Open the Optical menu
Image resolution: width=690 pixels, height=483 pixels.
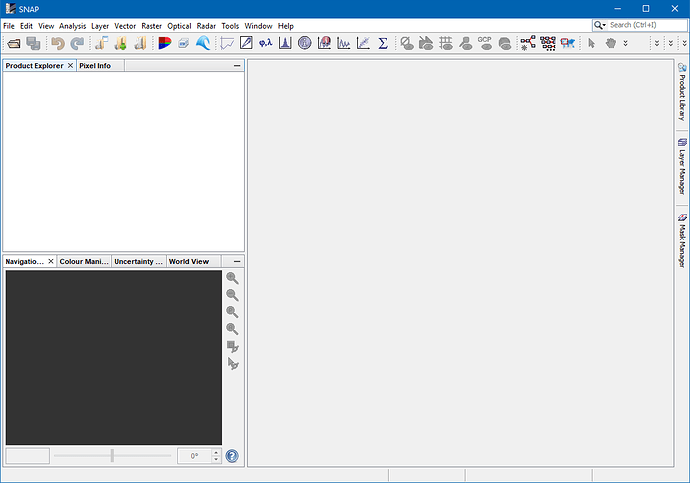[x=179, y=26]
